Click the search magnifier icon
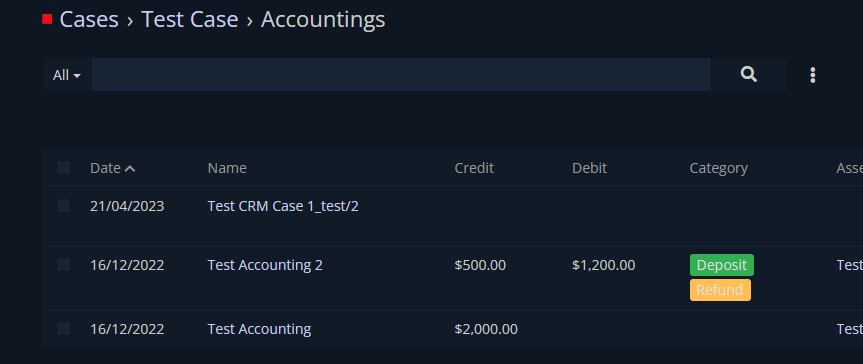The image size is (863, 364). [x=749, y=74]
